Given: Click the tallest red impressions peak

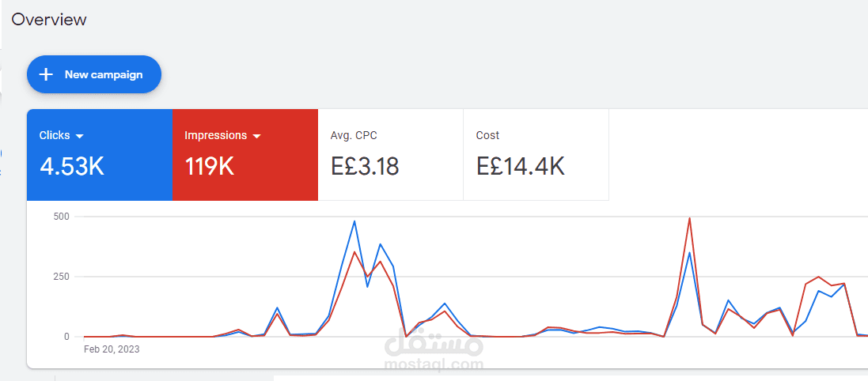Looking at the screenshot, I should coord(690,219).
